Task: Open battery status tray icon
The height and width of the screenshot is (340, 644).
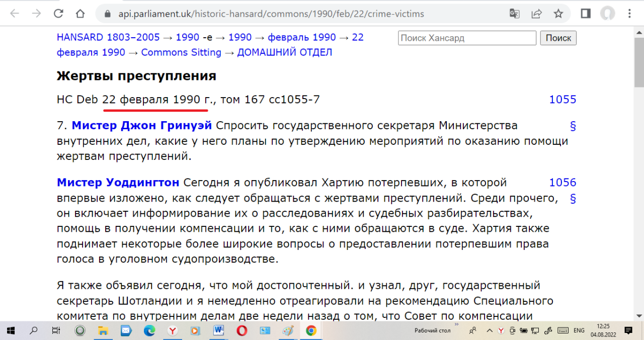Action: click(x=525, y=330)
